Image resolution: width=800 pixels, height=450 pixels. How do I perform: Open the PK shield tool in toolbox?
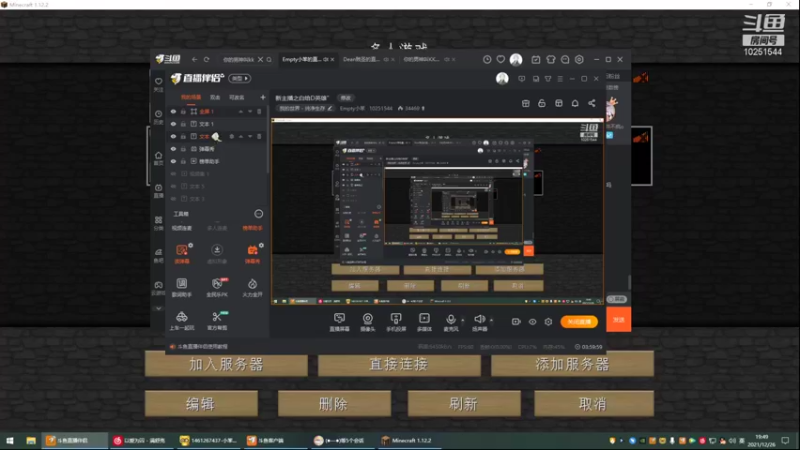(x=217, y=284)
